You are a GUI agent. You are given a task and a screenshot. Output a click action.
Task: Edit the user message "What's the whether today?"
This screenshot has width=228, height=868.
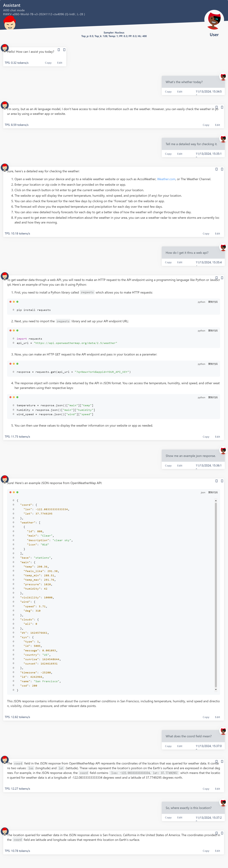click(x=180, y=92)
